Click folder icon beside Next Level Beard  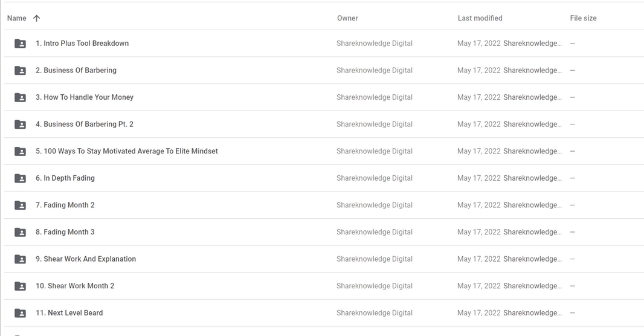pos(20,313)
